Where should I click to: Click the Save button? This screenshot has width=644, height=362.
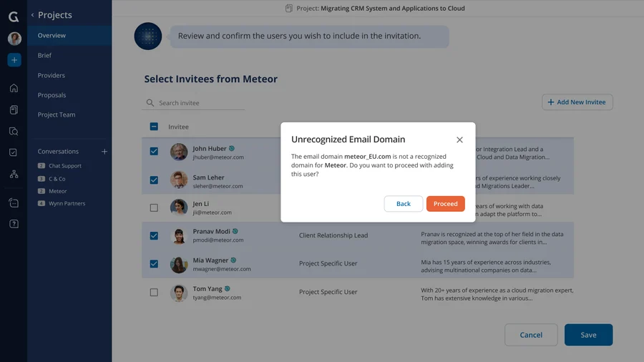(x=589, y=335)
